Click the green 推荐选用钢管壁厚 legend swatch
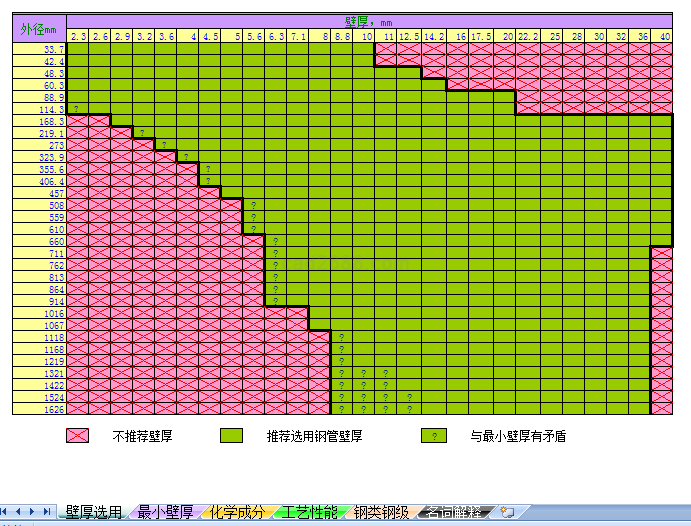 coord(231,436)
